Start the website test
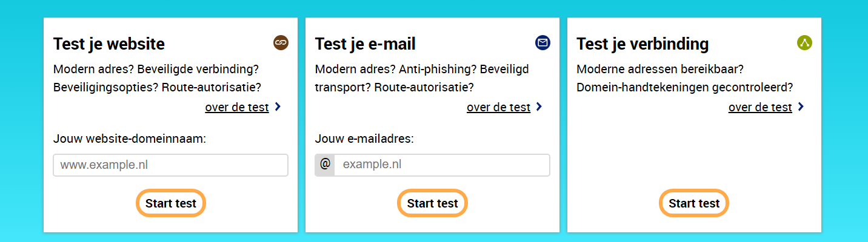Viewport: 868px width, 242px height. pos(171,203)
